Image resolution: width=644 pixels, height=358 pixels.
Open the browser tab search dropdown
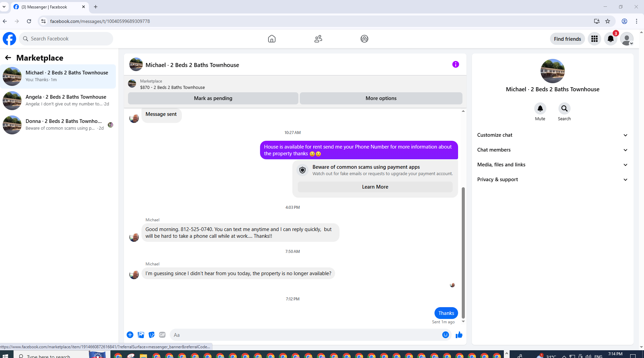pyautogui.click(x=4, y=7)
